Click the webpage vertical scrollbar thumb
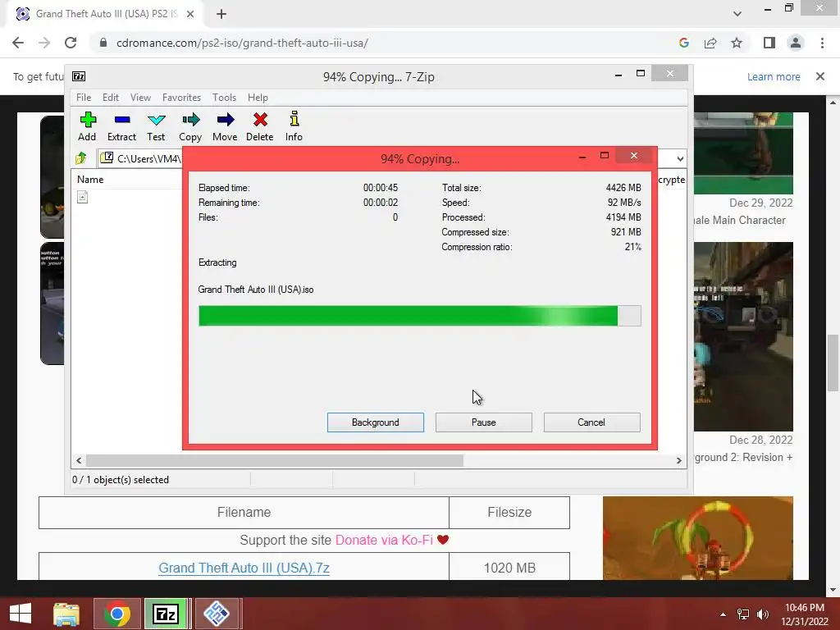Screen dimensions: 840x630 point(833,363)
